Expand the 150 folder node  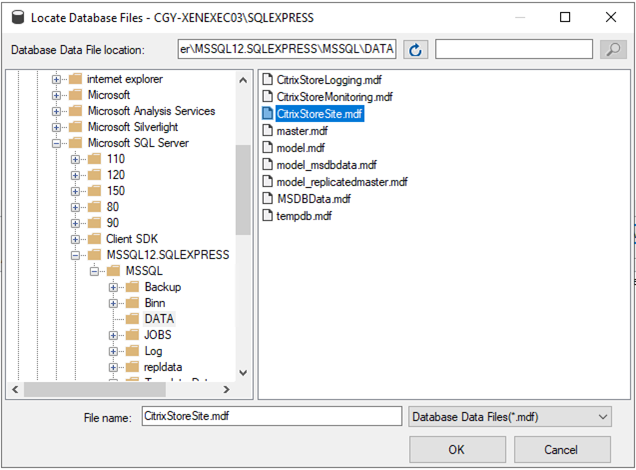click(x=75, y=191)
